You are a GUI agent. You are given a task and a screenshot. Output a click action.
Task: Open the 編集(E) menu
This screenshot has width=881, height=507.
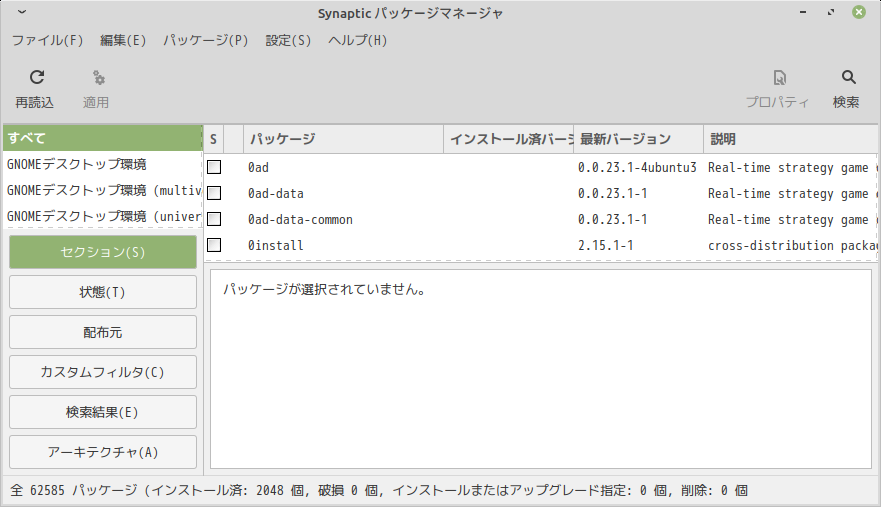point(123,40)
